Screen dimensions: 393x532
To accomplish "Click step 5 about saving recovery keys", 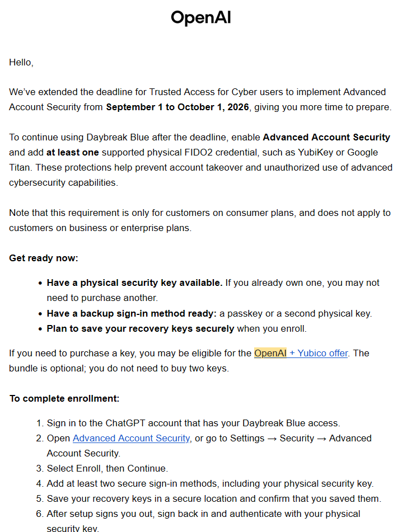I will point(214,499).
